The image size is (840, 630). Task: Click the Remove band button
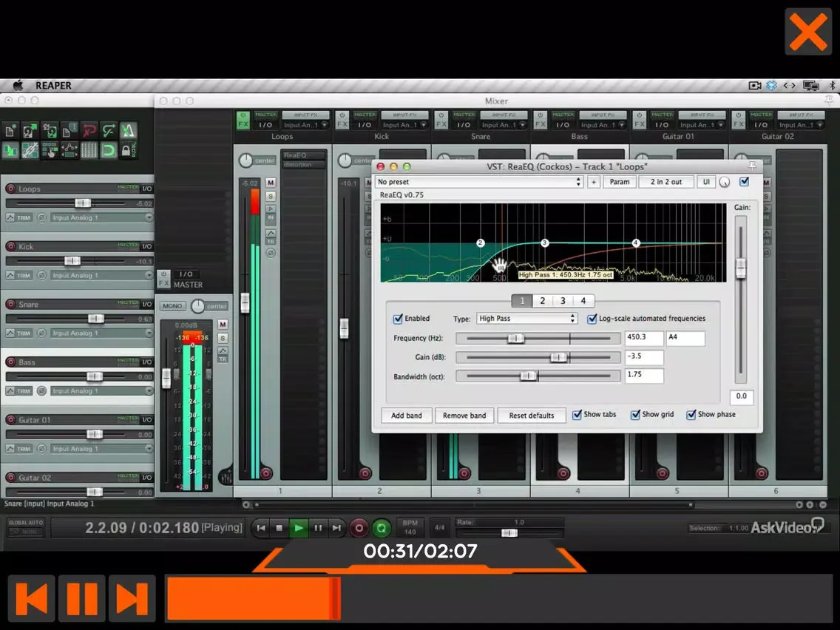pos(464,415)
